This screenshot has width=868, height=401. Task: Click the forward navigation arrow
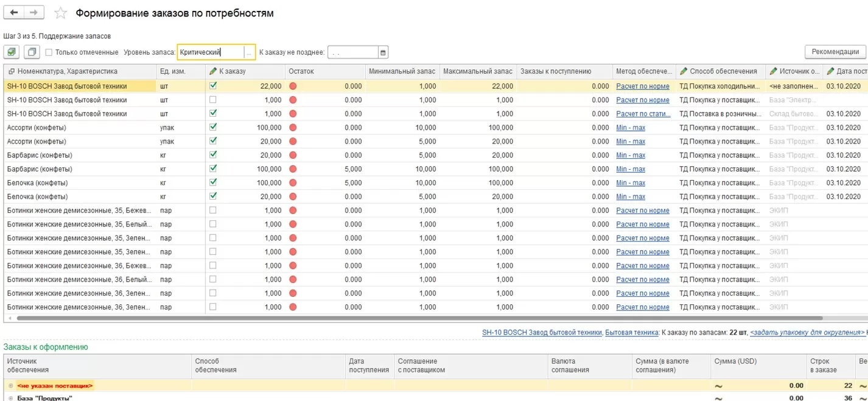click(34, 13)
